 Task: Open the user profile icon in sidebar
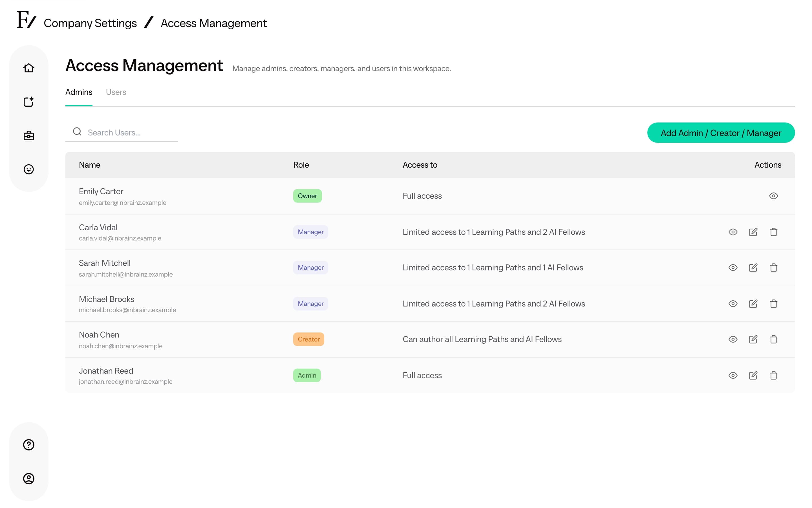click(x=28, y=478)
